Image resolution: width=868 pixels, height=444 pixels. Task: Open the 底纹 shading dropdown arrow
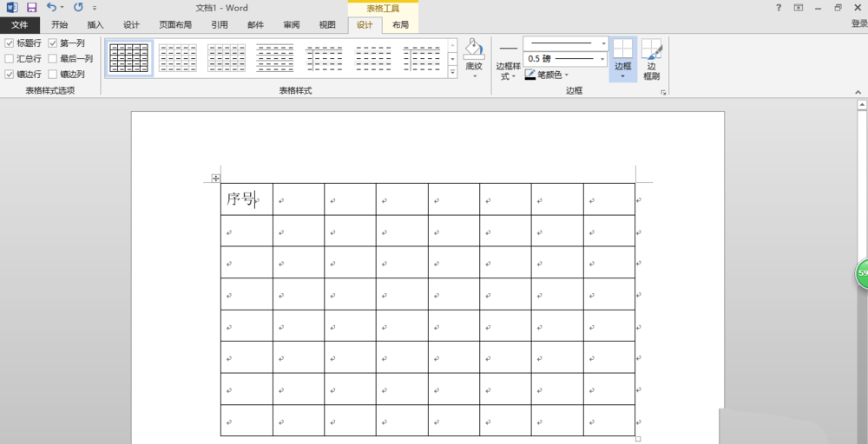coord(475,75)
